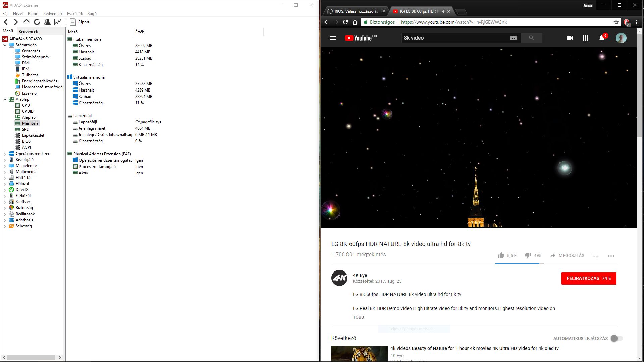The width and height of the screenshot is (644, 362).
Task: Click the YouTube home logo
Action: (361, 38)
